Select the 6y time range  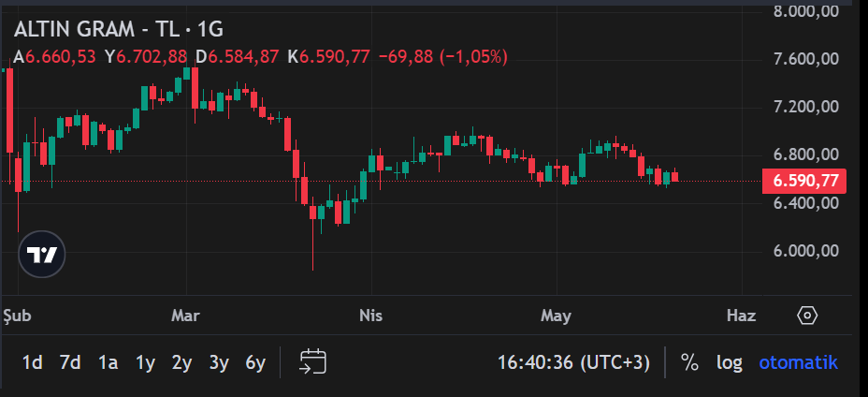255,363
